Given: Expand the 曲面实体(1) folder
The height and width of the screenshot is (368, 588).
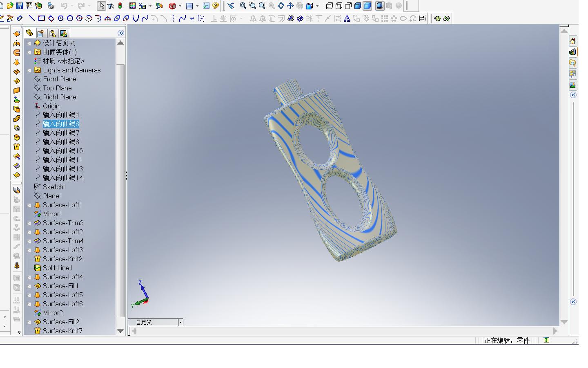Looking at the screenshot, I should [x=29, y=52].
